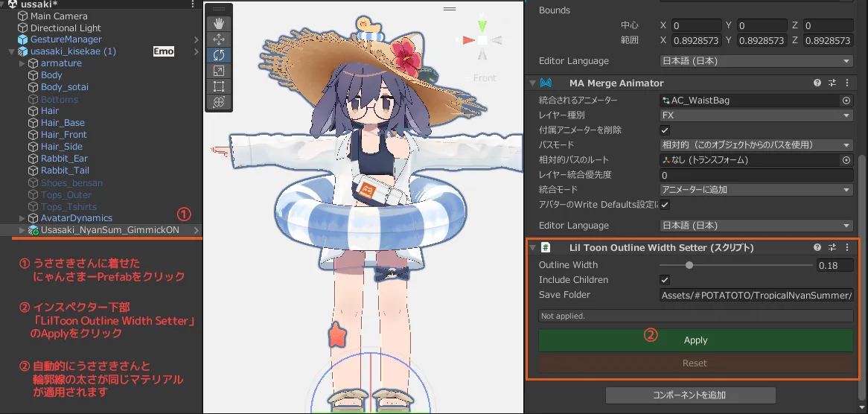868x414 pixels.
Task: Select the Scale tool
Action: pos(219,70)
